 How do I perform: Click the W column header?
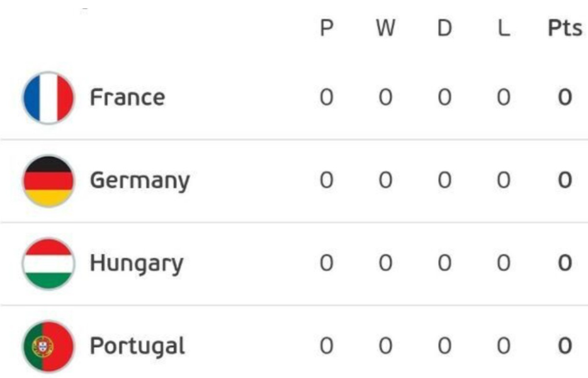coord(385,30)
